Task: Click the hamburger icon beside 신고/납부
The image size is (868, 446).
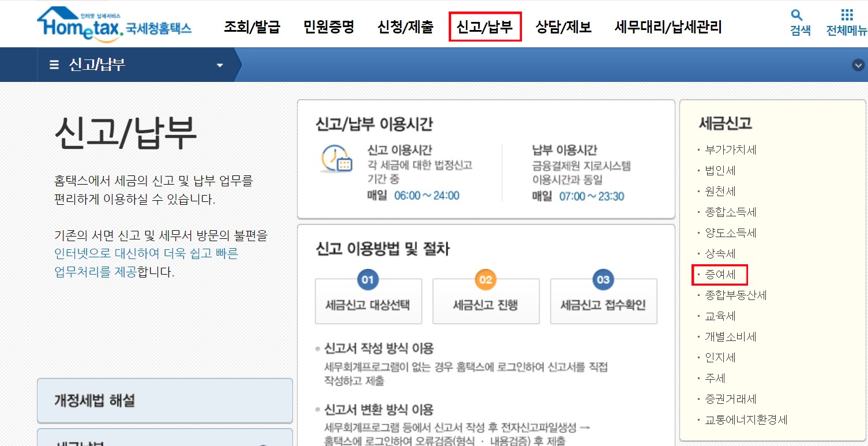Action: [x=54, y=65]
